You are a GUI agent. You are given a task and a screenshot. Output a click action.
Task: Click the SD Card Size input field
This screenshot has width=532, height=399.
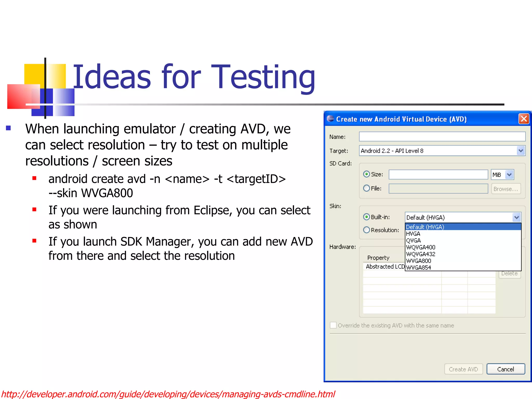[438, 175]
